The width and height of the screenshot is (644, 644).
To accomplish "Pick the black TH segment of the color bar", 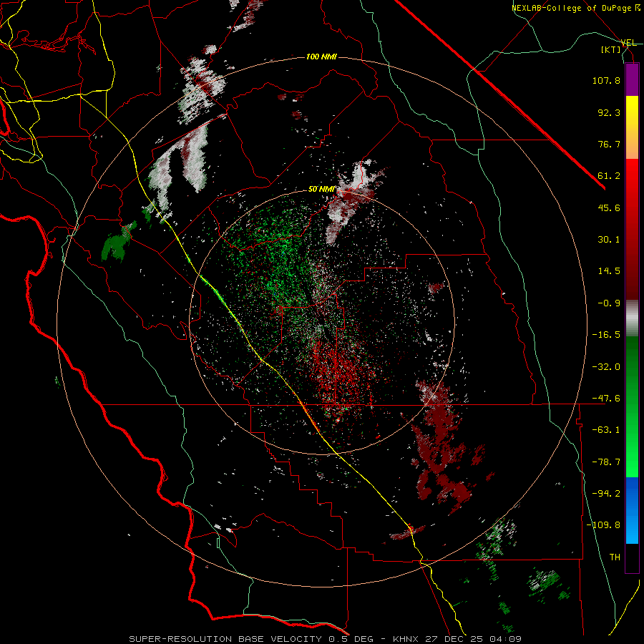I will pos(632,558).
